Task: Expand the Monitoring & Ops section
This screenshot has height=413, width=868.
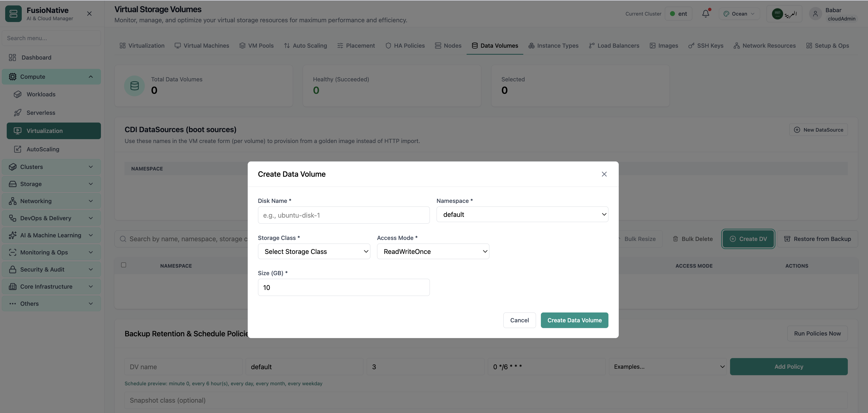Action: (x=51, y=252)
